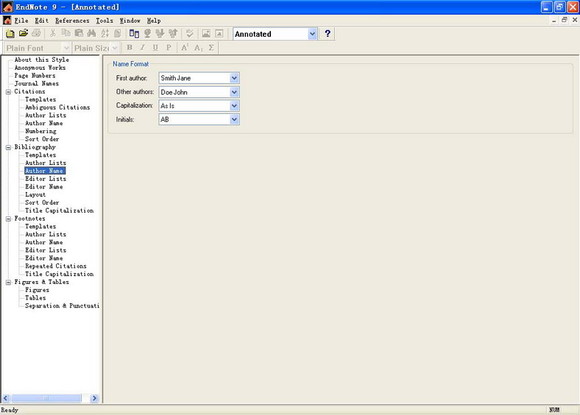
Task: Click the Underline formatting button
Action: click(x=155, y=47)
